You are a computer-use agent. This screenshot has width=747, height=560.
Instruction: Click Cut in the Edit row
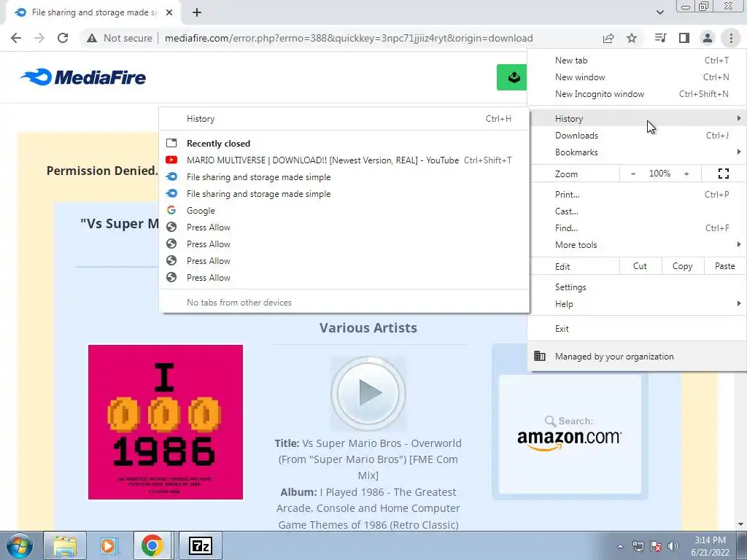(x=640, y=266)
